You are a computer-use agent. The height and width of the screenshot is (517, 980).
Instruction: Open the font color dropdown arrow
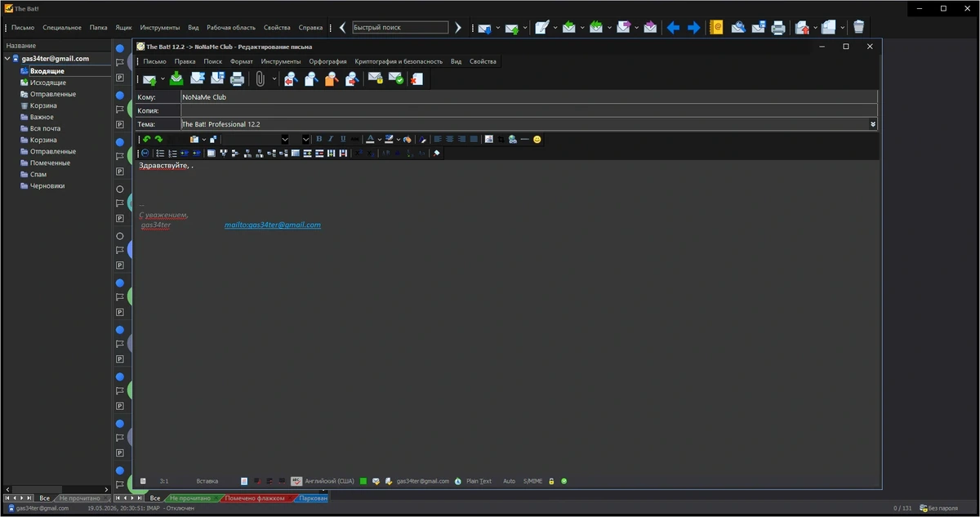tap(380, 139)
